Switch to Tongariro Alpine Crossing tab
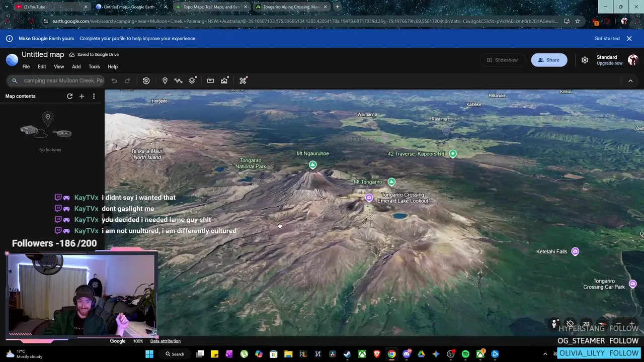The image size is (644, 362). pyautogui.click(x=291, y=7)
